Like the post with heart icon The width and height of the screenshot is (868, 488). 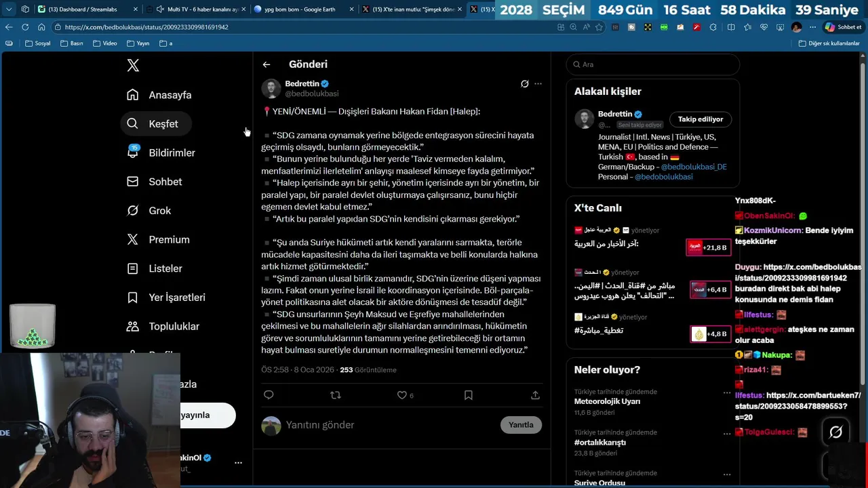click(401, 395)
